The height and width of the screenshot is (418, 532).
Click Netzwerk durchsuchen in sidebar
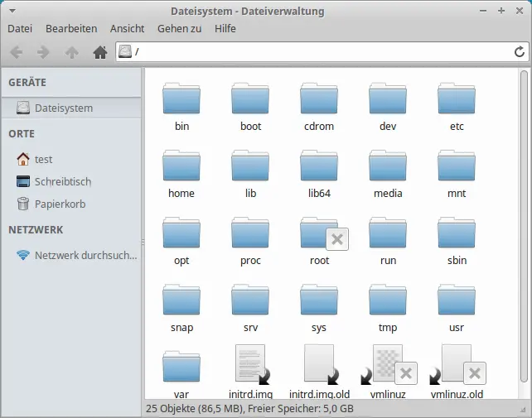click(85, 255)
